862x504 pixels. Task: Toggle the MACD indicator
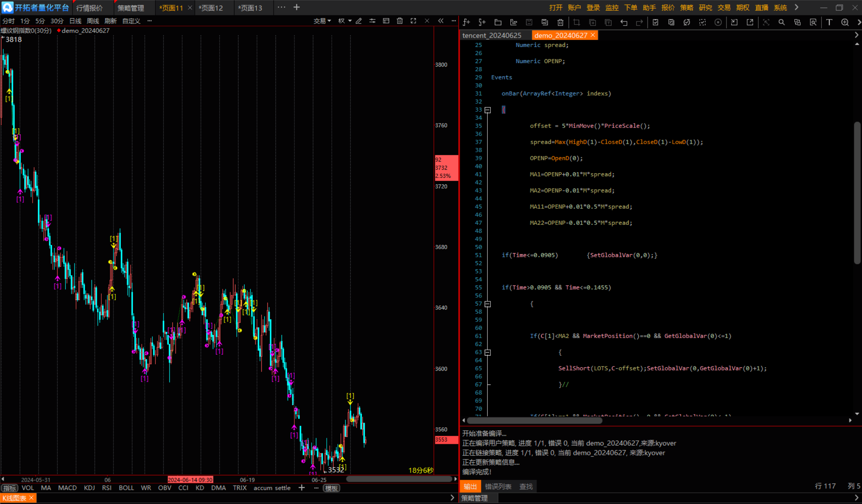67,488
